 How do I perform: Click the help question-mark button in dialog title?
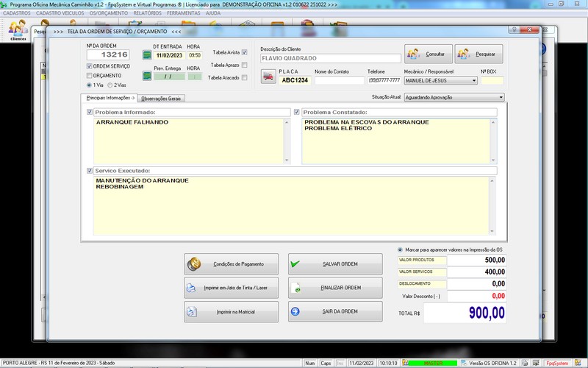point(514,29)
